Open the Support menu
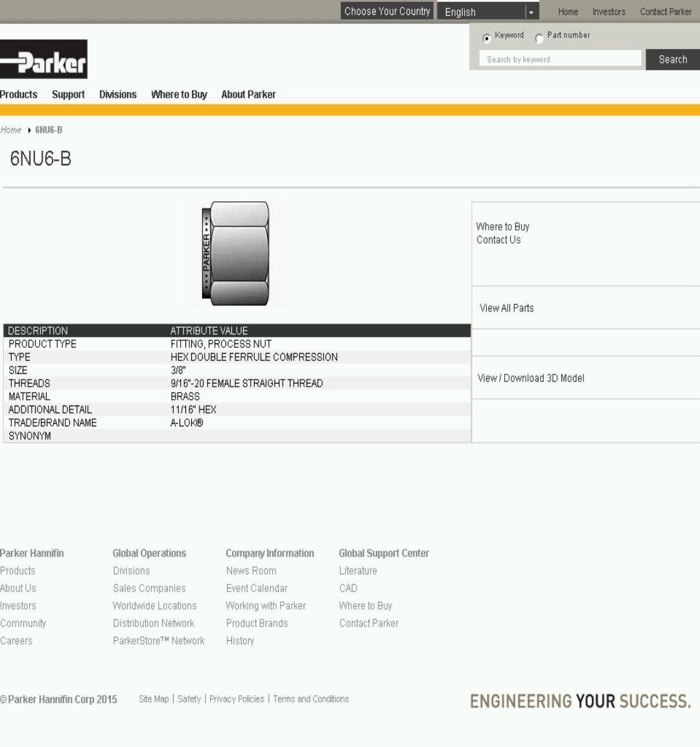Viewport: 700px width, 747px height. coord(68,95)
